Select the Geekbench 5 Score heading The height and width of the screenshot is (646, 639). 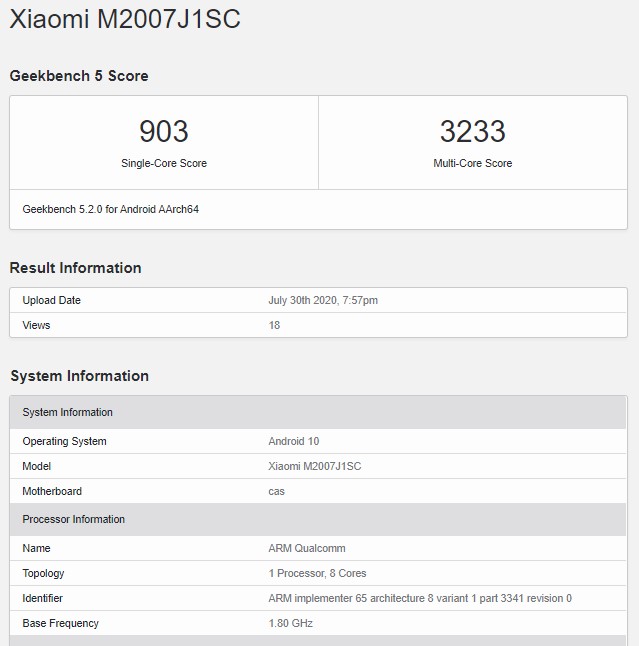pos(79,76)
